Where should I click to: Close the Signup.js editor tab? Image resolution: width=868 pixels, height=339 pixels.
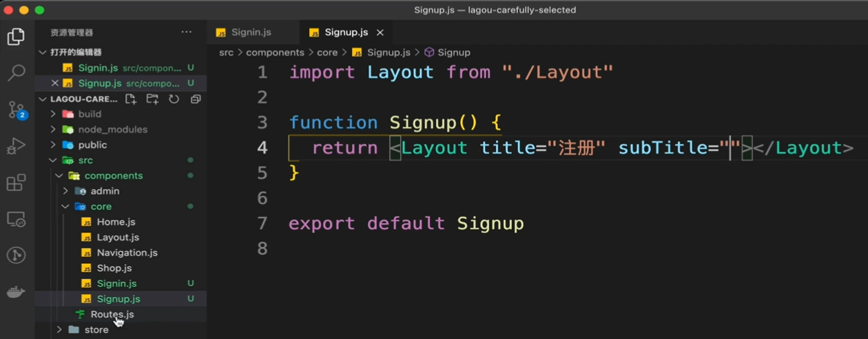tap(380, 32)
